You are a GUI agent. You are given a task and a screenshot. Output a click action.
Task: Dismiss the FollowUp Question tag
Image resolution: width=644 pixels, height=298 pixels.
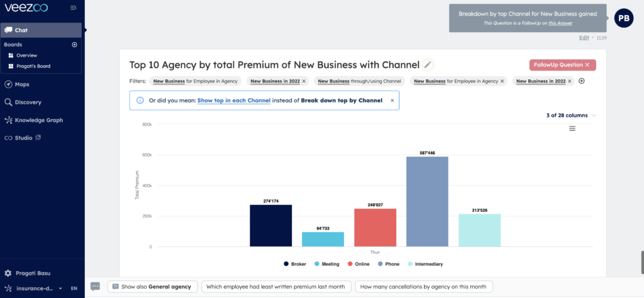tap(587, 65)
